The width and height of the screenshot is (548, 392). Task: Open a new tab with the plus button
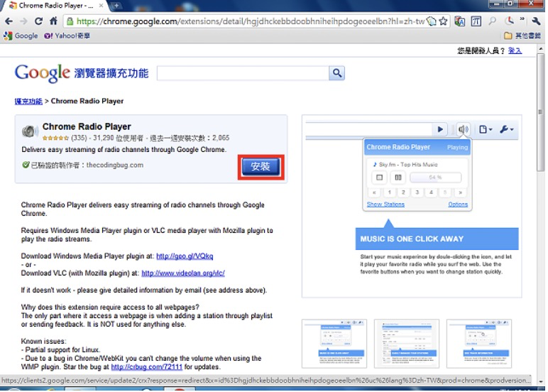(116, 6)
